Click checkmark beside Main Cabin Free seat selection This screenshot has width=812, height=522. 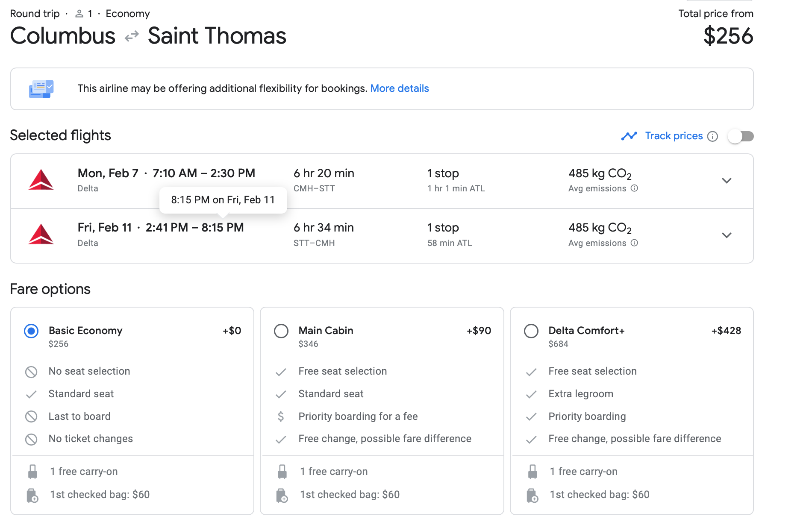pyautogui.click(x=281, y=372)
